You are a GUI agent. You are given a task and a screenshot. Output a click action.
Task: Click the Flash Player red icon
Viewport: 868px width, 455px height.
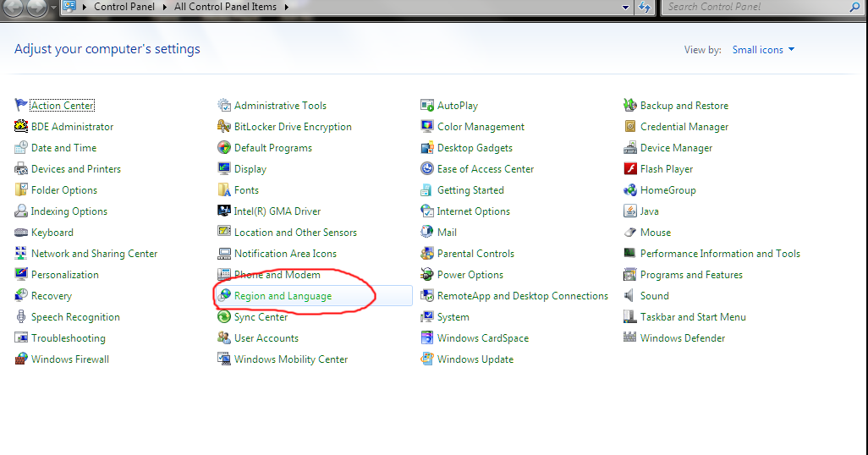pyautogui.click(x=630, y=169)
